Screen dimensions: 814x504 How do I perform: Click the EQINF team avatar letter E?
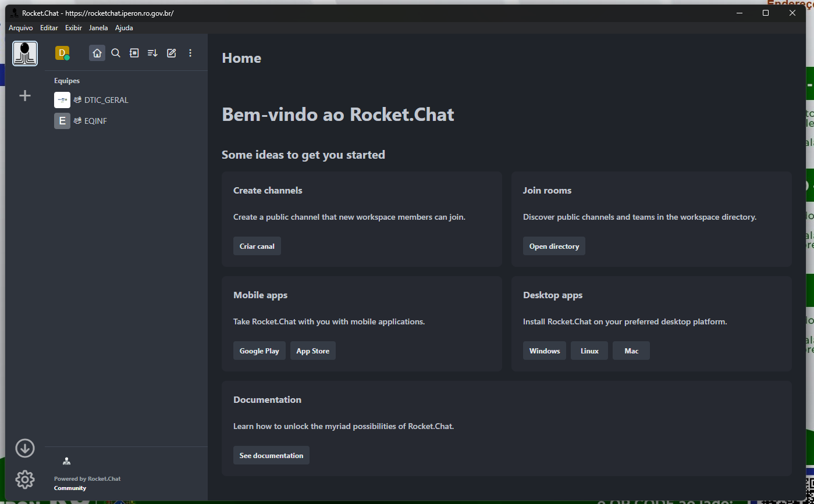pyautogui.click(x=62, y=121)
